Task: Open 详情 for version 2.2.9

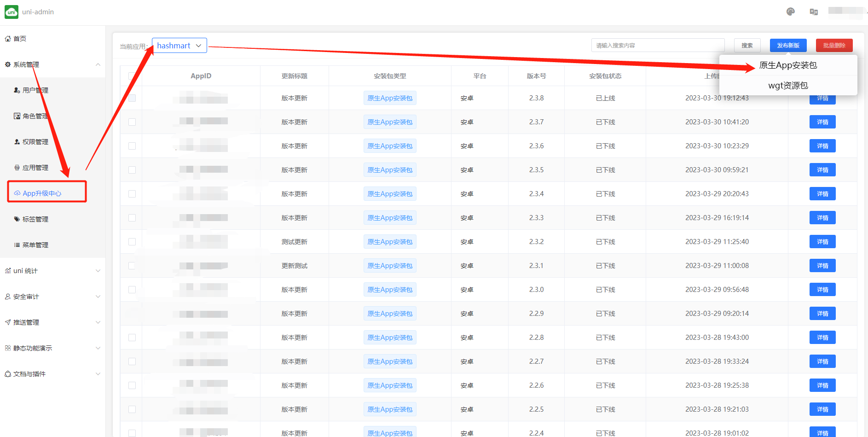Action: [x=822, y=314]
